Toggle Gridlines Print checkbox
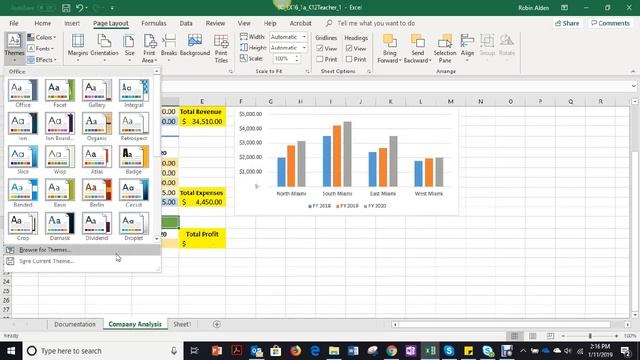The image size is (640, 360). pos(320,59)
